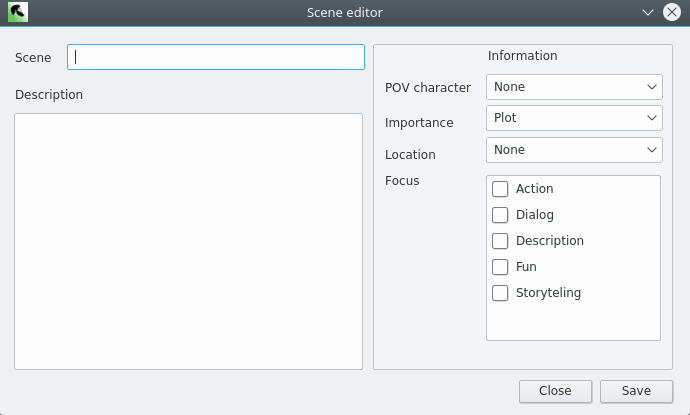
Task: Focus the Scene name text field
Action: pos(216,57)
